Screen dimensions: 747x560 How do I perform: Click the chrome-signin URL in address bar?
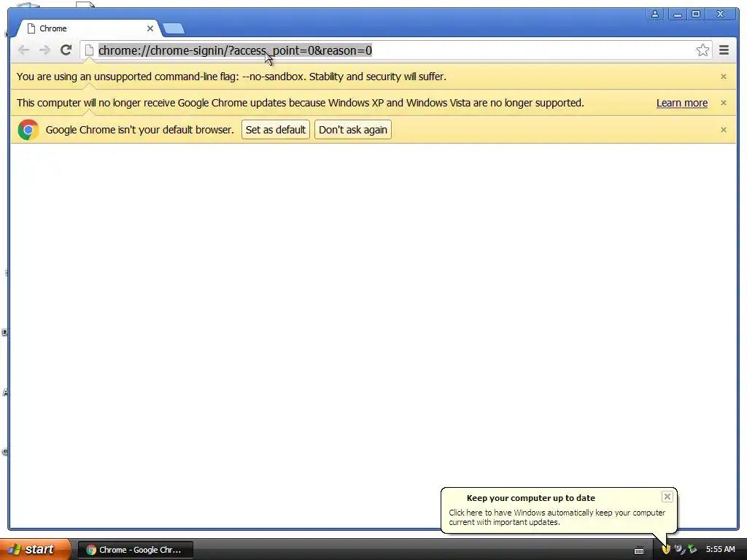tap(235, 50)
